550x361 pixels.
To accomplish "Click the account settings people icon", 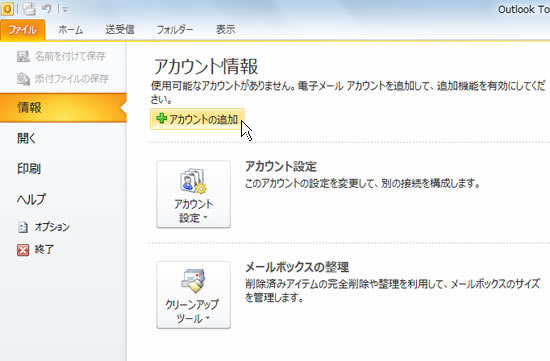I will 193,181.
